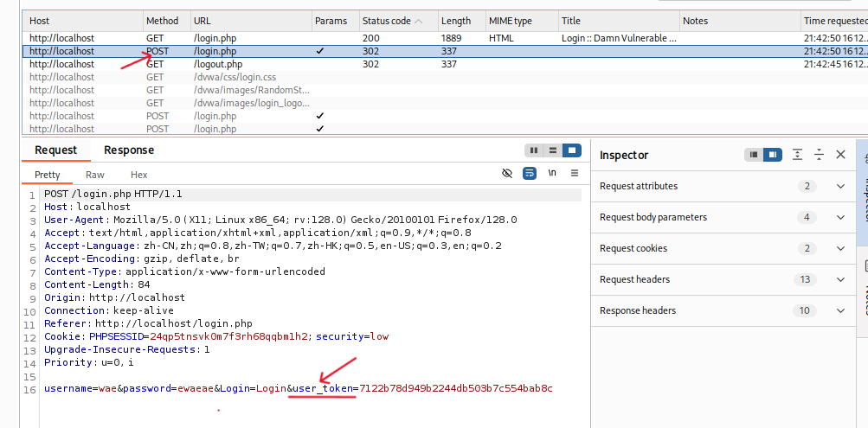Select the /dvwa/images/RandomSt... request row
Viewport: 868px width, 428px height.
click(x=445, y=90)
